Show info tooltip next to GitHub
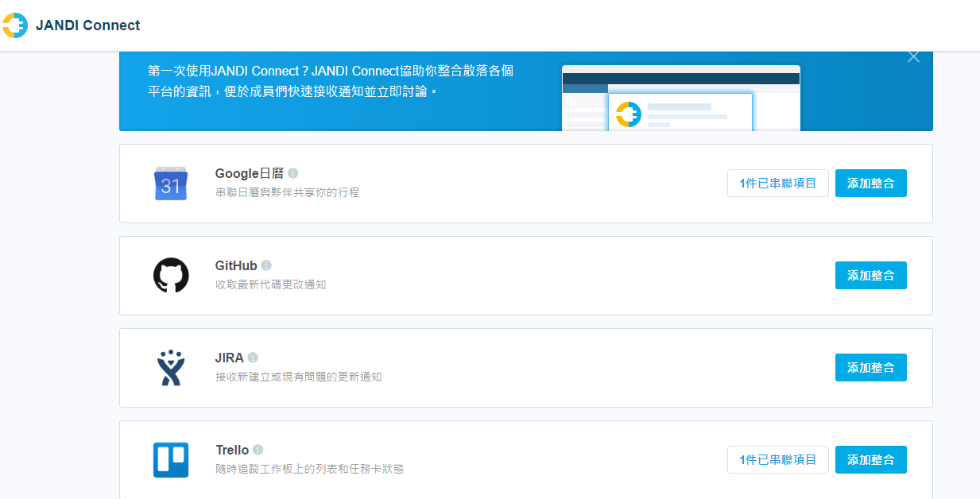The width and height of the screenshot is (980, 499). pos(266,265)
